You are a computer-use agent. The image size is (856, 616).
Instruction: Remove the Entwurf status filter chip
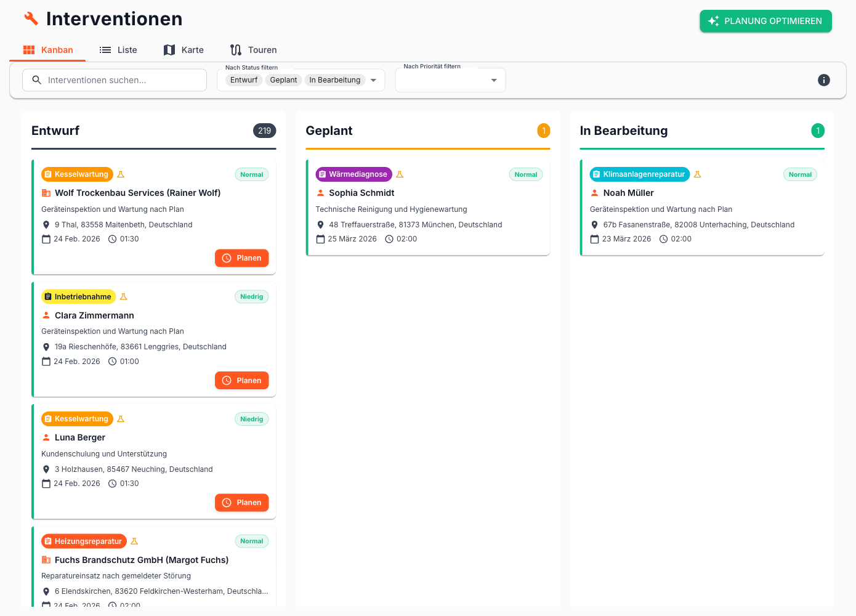[244, 80]
